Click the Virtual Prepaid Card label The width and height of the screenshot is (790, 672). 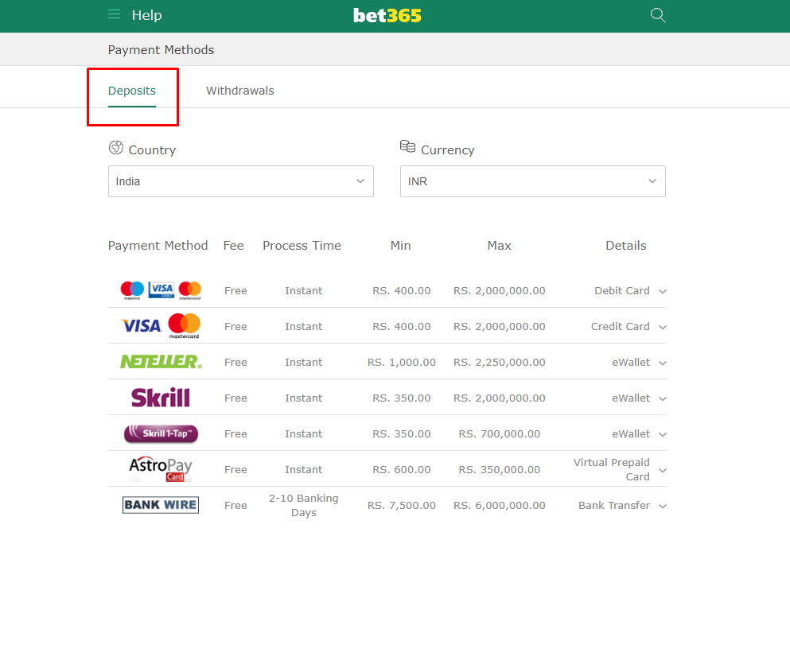coord(612,469)
